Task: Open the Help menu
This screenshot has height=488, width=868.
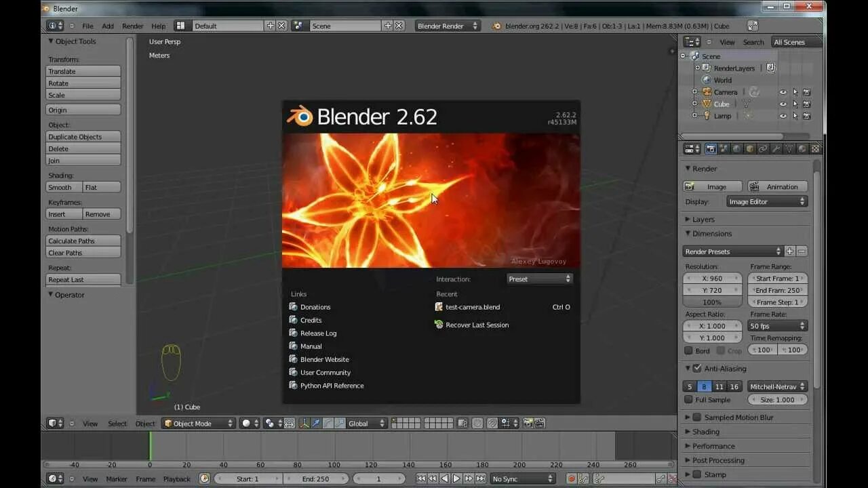Action: 158,26
